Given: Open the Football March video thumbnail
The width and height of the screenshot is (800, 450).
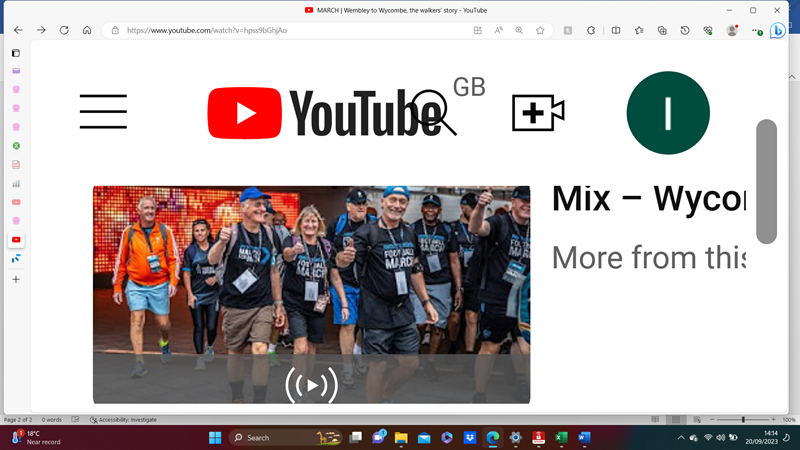Looking at the screenshot, I should pyautogui.click(x=311, y=294).
